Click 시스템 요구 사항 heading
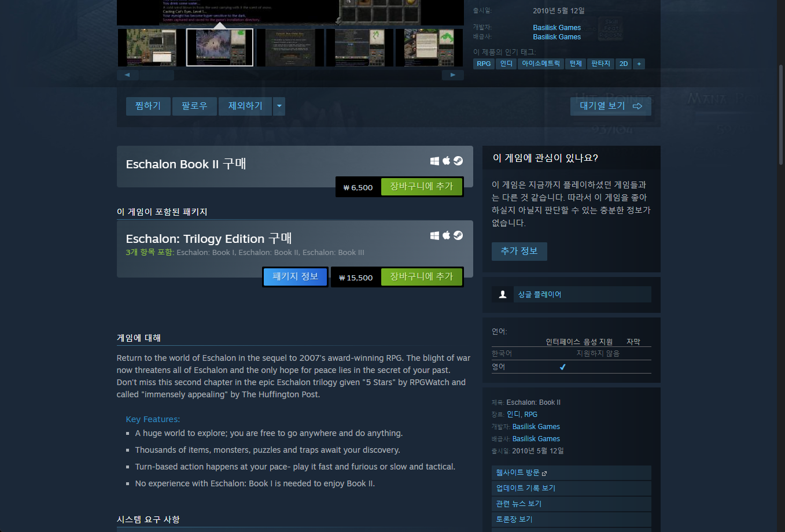This screenshot has height=532, width=785. point(148,519)
